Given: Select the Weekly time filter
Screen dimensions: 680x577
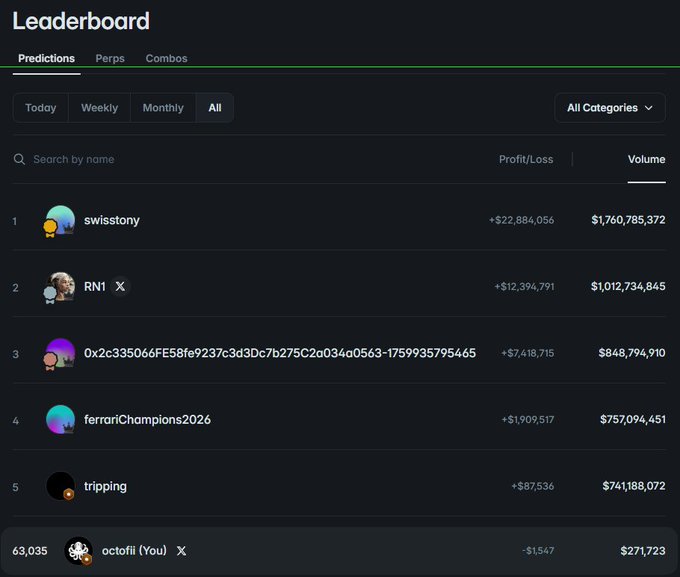Looking at the screenshot, I should tap(99, 108).
